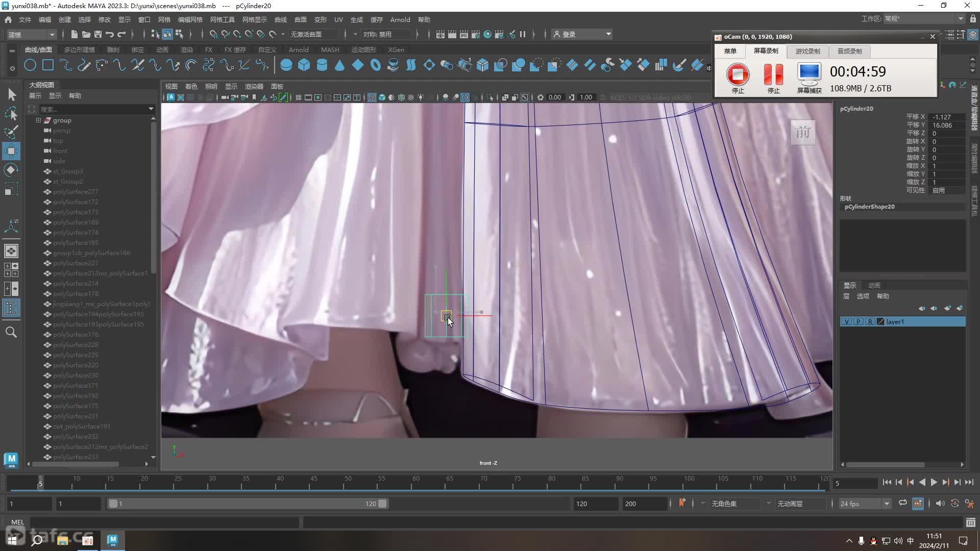Click frame 60 on the time slider
980x551 pixels.
(x=416, y=482)
